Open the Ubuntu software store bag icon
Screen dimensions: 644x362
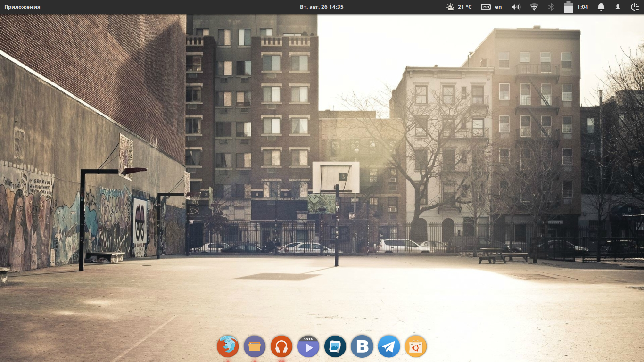(416, 347)
